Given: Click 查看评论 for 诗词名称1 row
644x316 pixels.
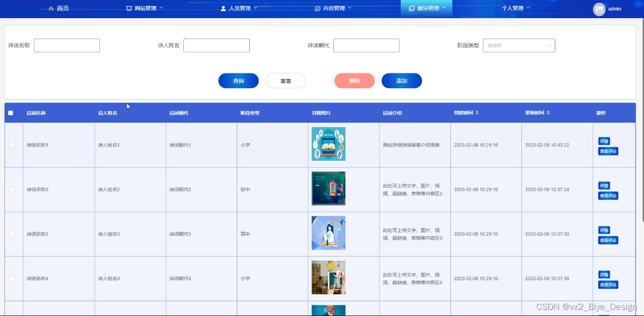Looking at the screenshot, I should pos(608,151).
